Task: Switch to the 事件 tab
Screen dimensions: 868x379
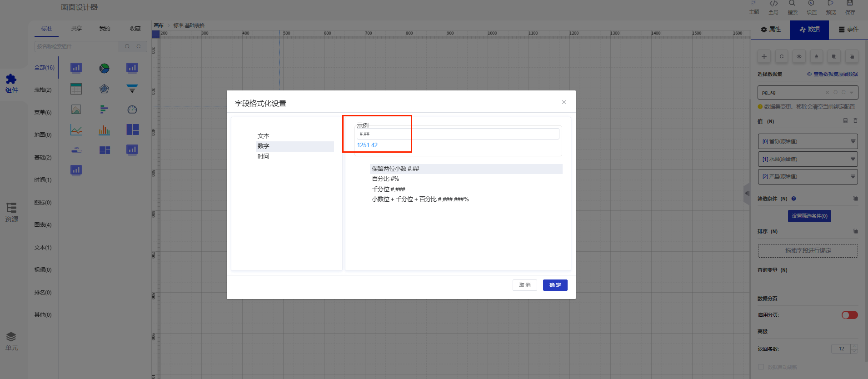Action: pyautogui.click(x=848, y=30)
